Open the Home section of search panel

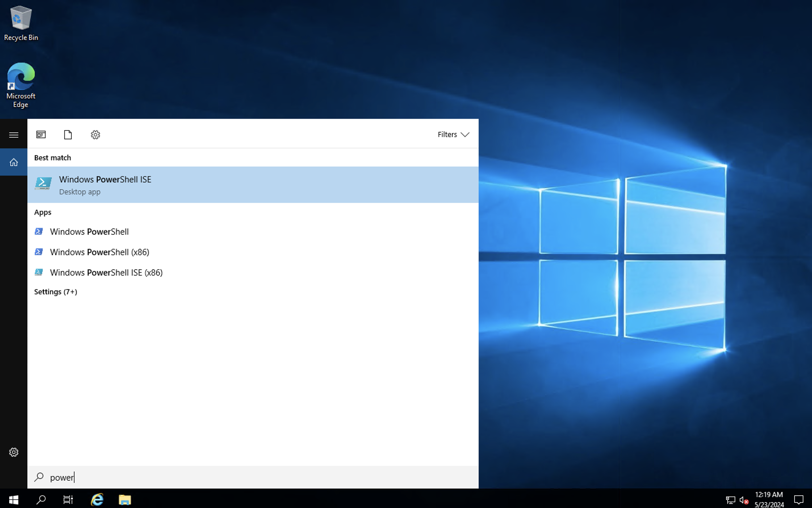tap(14, 162)
